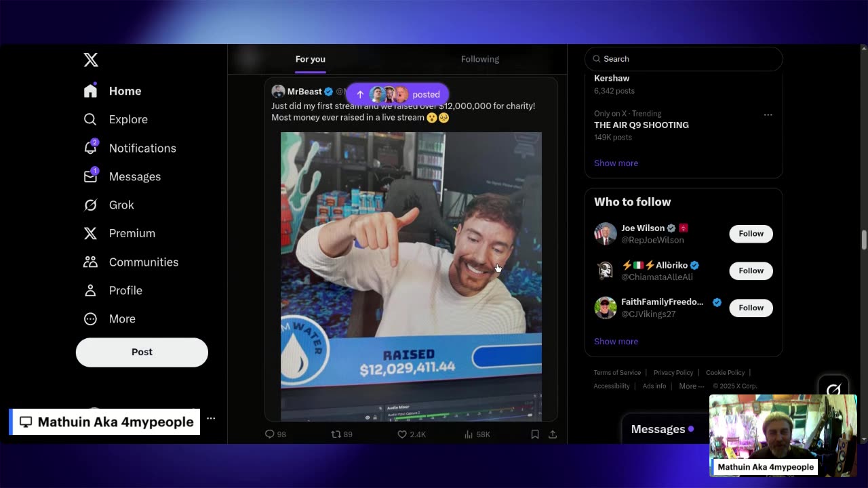Screen dimensions: 868x488
Task: Open THE AIR Q9 SHOOTING trend
Action: pyautogui.click(x=642, y=125)
